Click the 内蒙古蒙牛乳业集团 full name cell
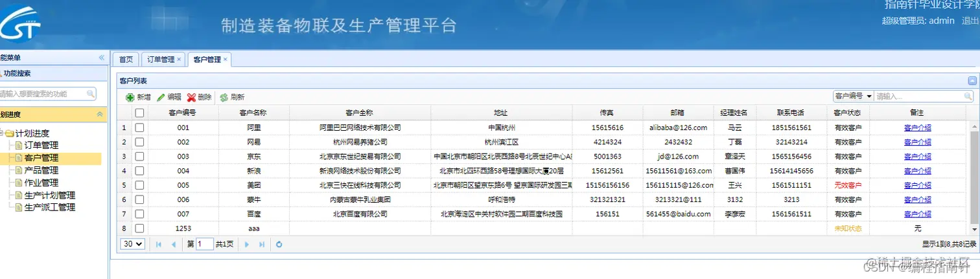This screenshot has width=980, height=279. point(360,199)
